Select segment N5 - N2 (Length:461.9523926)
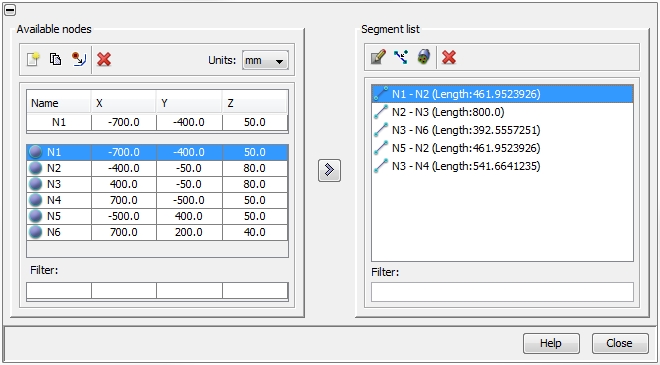Image resolution: width=660 pixels, height=365 pixels. tap(502, 148)
